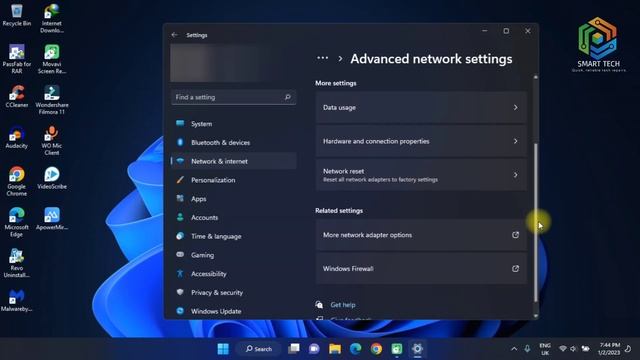Open Chrome from the taskbar
The image size is (640, 360).
[x=376, y=349]
